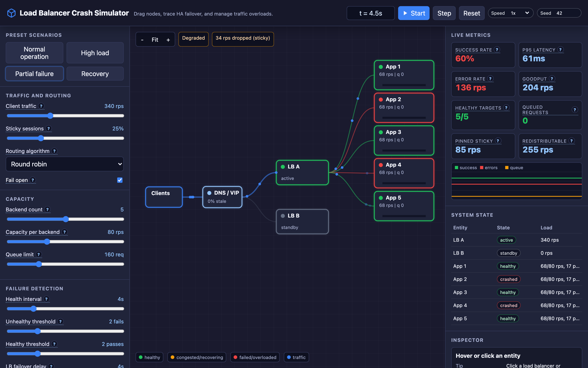Select the DNS / VIP node
This screenshot has height=368, width=588.
(x=222, y=197)
